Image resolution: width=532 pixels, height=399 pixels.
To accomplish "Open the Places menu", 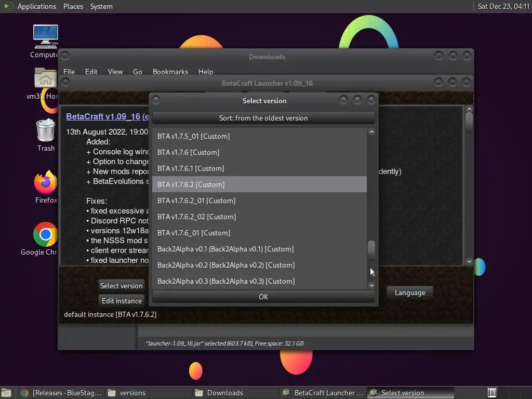I will (73, 6).
